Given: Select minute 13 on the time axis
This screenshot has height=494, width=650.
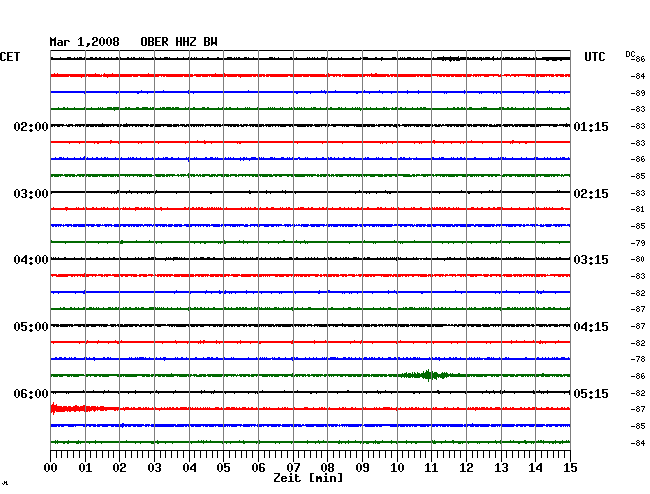Looking at the screenshot, I should [x=501, y=467].
